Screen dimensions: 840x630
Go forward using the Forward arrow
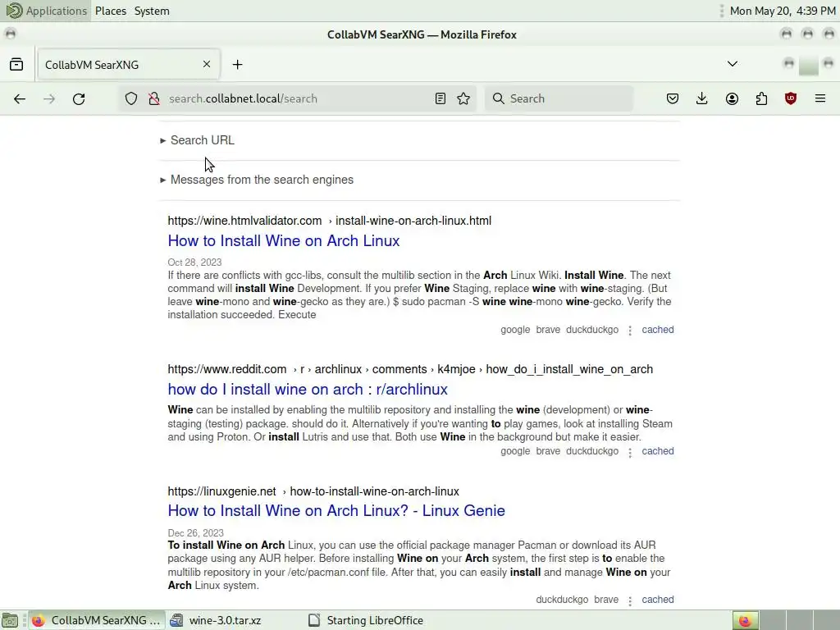(49, 98)
